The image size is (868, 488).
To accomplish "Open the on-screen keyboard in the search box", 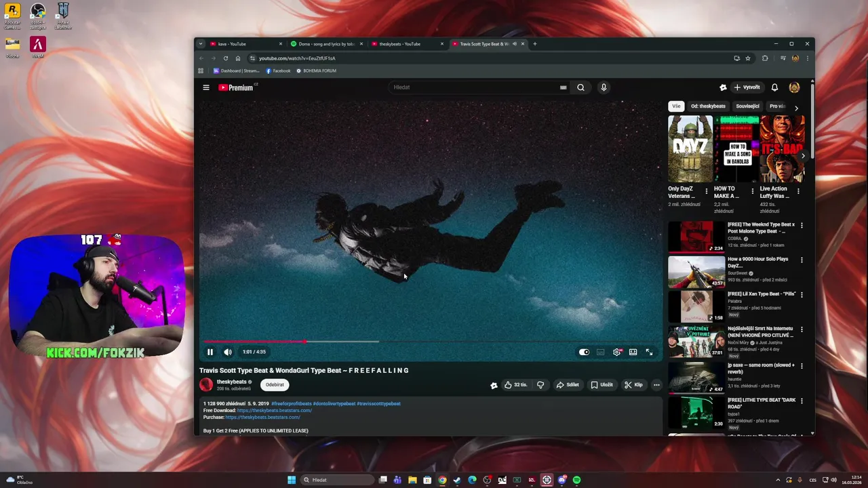I will 564,87.
